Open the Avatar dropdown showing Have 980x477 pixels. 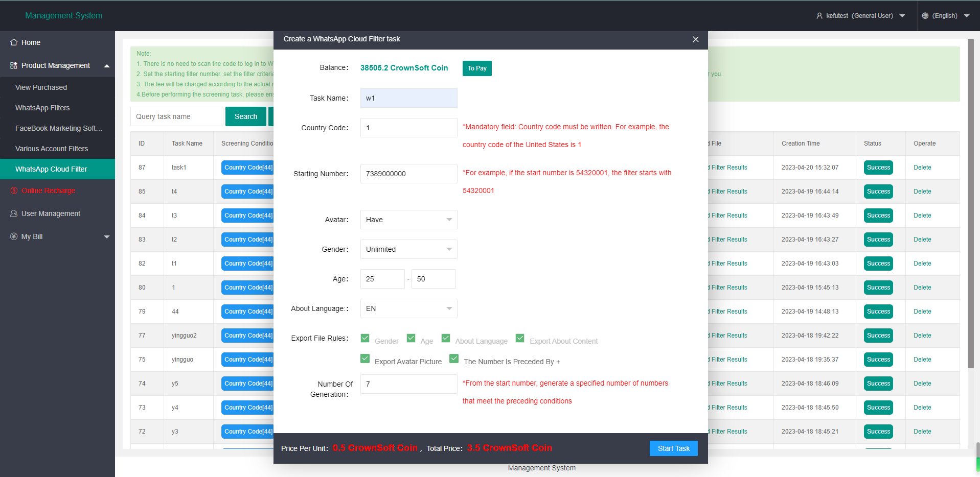tap(409, 220)
